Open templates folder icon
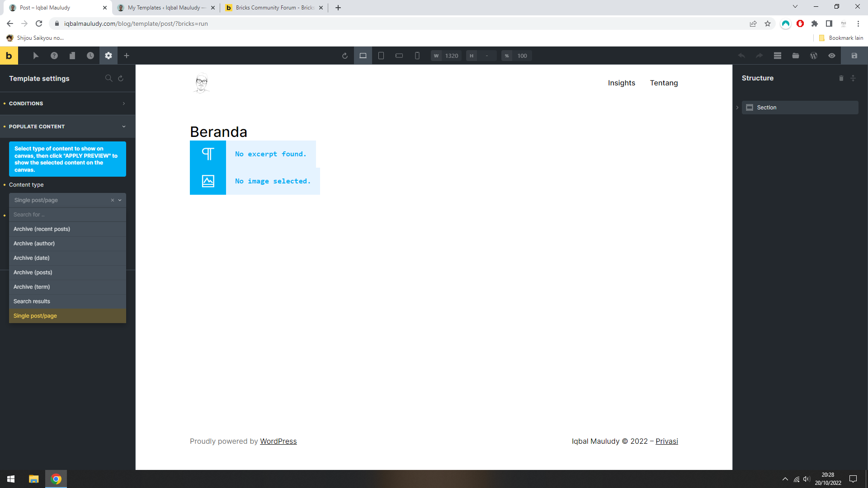The width and height of the screenshot is (868, 488). coord(796,56)
